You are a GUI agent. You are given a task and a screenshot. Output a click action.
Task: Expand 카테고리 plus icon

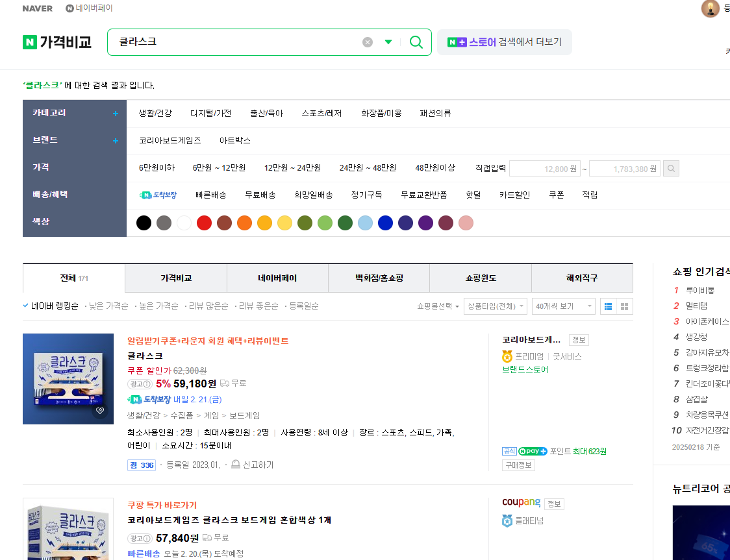tap(115, 114)
